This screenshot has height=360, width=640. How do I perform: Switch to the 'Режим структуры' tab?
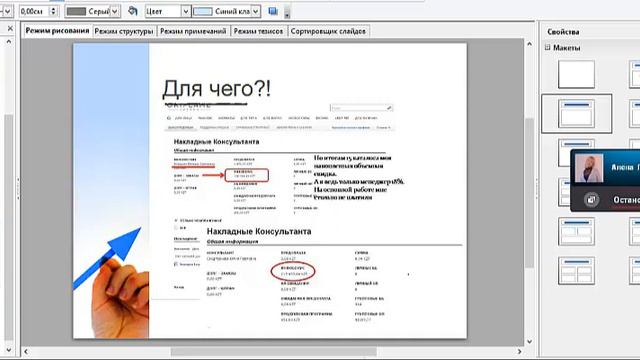[x=124, y=31]
